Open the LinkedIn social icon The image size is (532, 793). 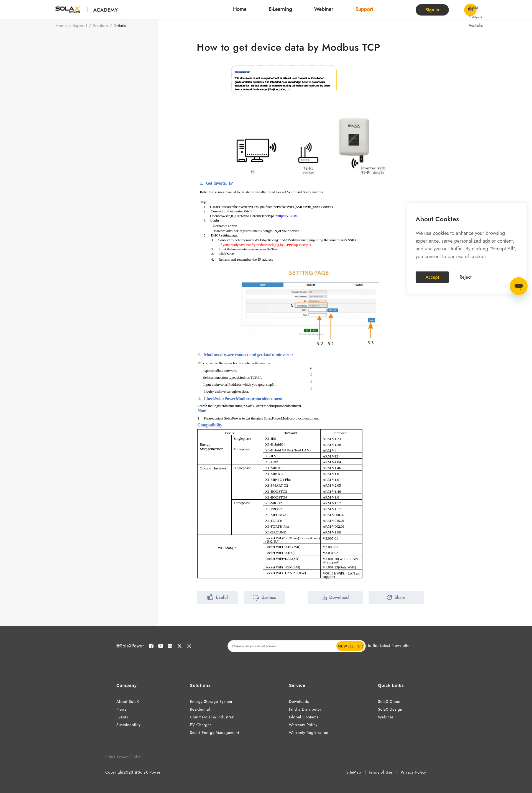point(170,646)
